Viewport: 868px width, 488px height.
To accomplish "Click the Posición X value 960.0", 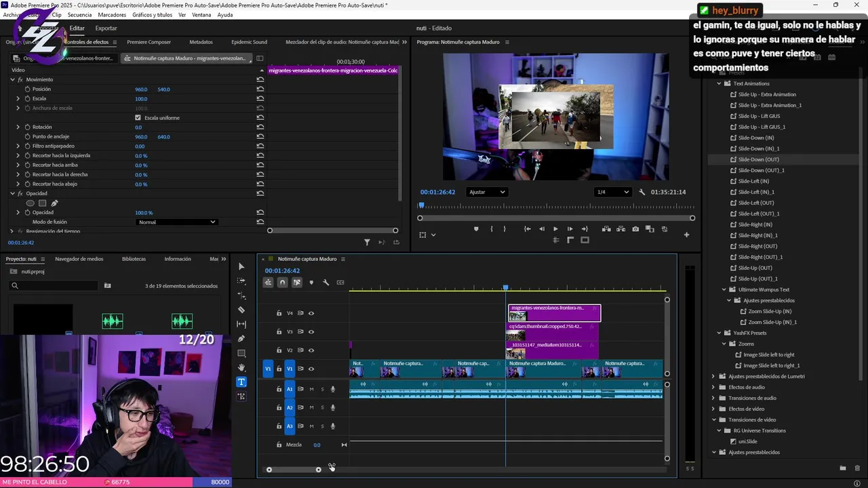I will tap(141, 89).
